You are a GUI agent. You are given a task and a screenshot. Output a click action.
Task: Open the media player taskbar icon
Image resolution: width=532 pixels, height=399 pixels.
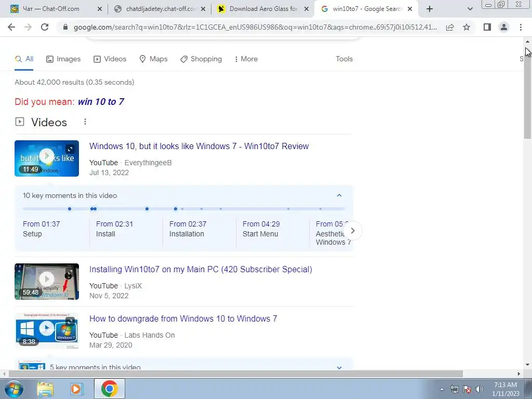(76, 389)
